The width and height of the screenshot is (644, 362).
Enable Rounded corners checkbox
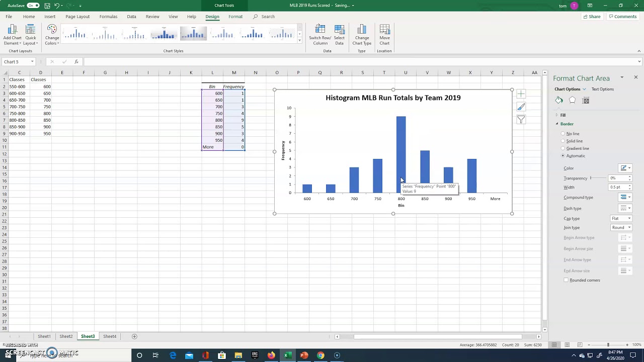tap(566, 280)
